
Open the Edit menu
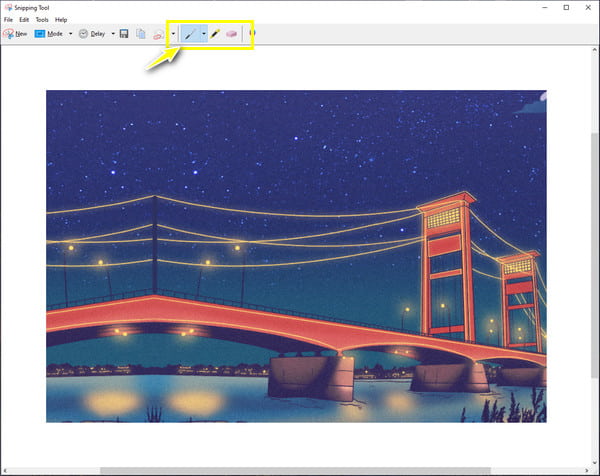click(24, 20)
